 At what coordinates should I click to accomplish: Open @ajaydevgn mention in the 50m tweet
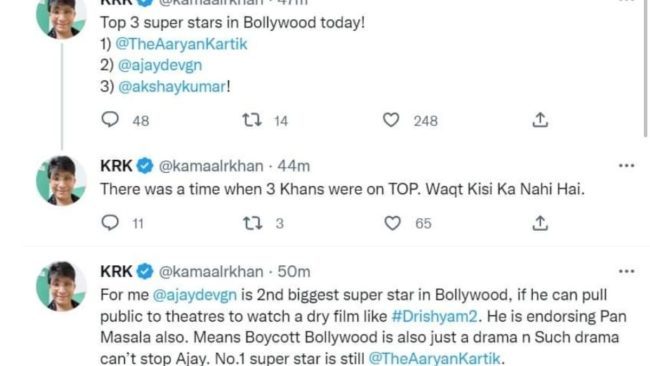pyautogui.click(x=195, y=295)
